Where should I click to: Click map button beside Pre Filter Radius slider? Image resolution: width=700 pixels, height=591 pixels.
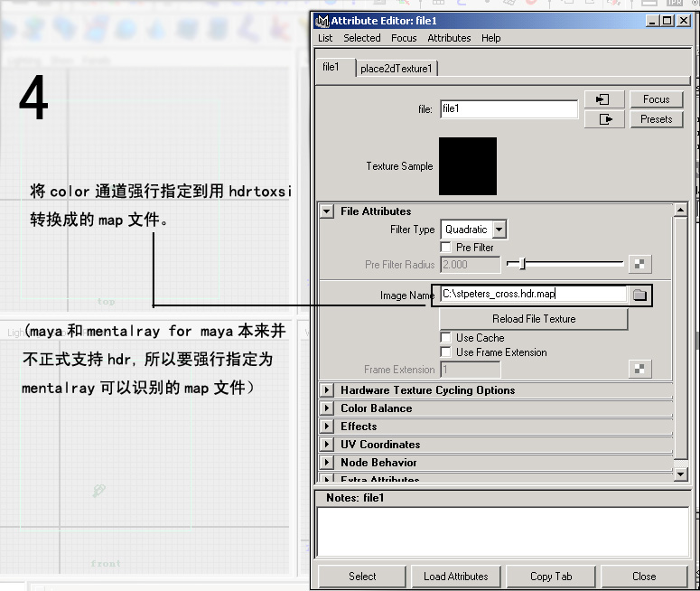[x=639, y=264]
